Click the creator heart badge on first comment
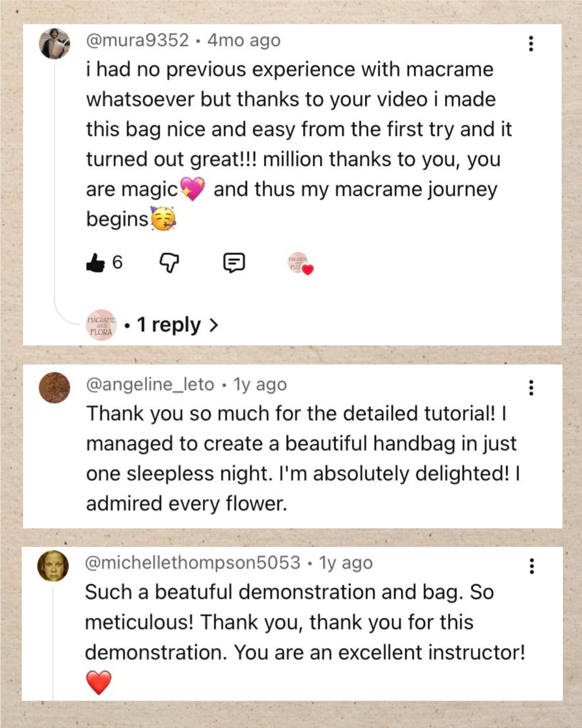This screenshot has width=582, height=728. (x=300, y=263)
